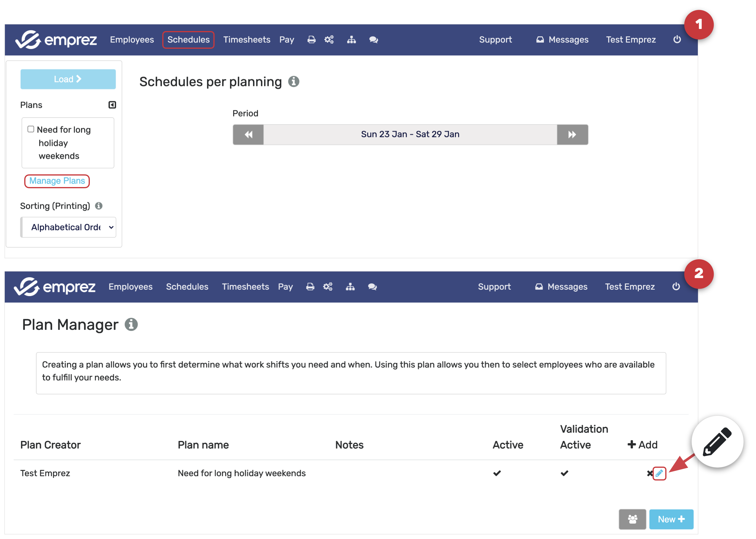
Task: Click the Manage Plans link
Action: click(57, 181)
